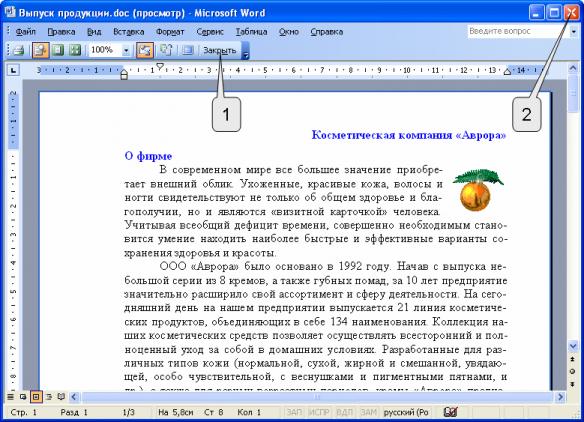Image resolution: width=584 pixels, height=422 pixels.
Task: Click the Next Page double-arrow button
Action: point(573,384)
